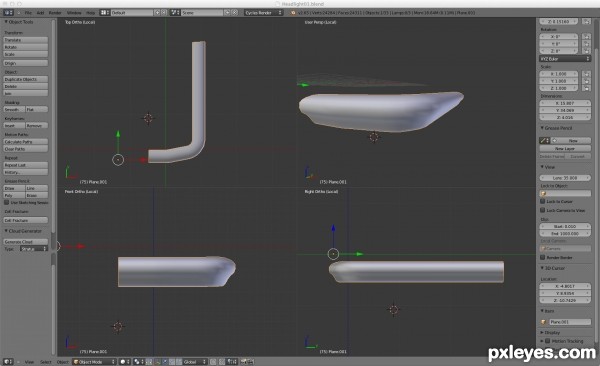Open the editor type selector in top header

coord(8,13)
